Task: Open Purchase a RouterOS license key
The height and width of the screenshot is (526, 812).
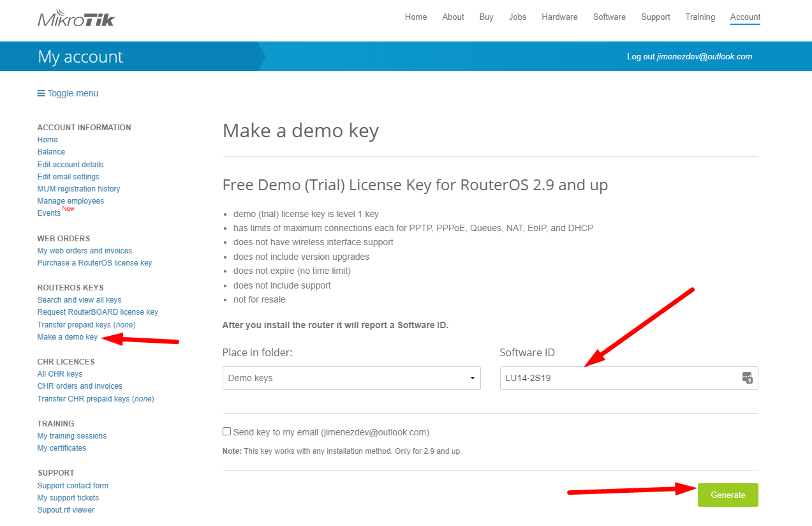Action: [94, 262]
